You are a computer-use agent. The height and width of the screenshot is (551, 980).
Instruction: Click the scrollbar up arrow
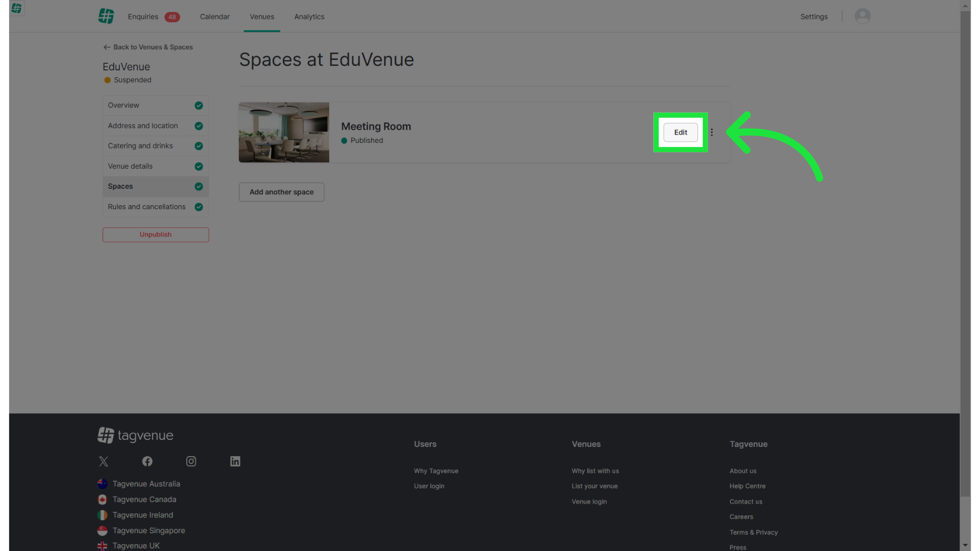[x=965, y=6]
